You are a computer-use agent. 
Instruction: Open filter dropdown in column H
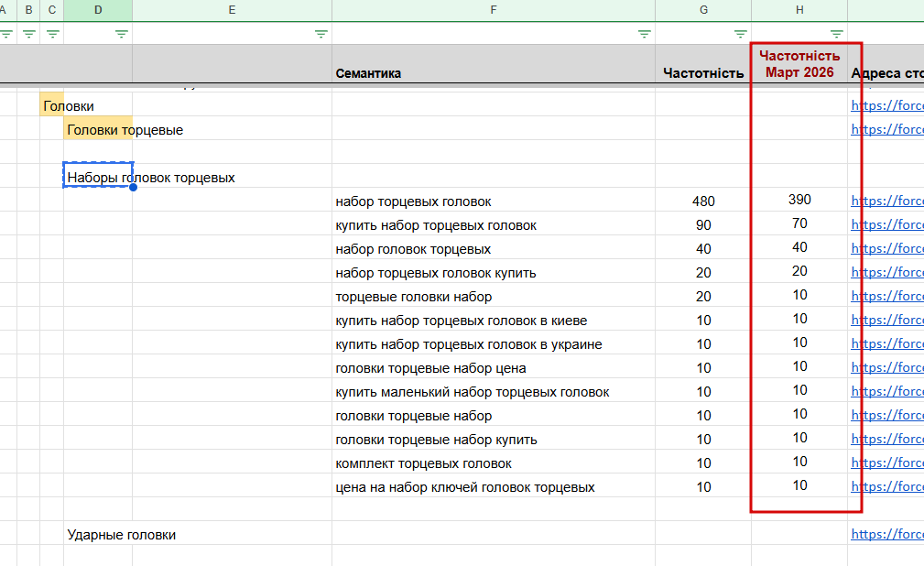837,34
